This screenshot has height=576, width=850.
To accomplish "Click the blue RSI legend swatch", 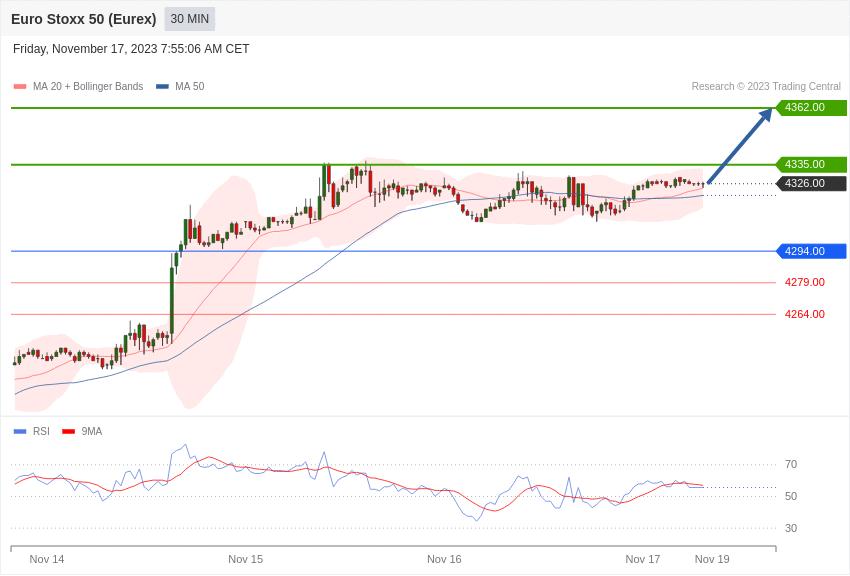I will click(x=20, y=431).
